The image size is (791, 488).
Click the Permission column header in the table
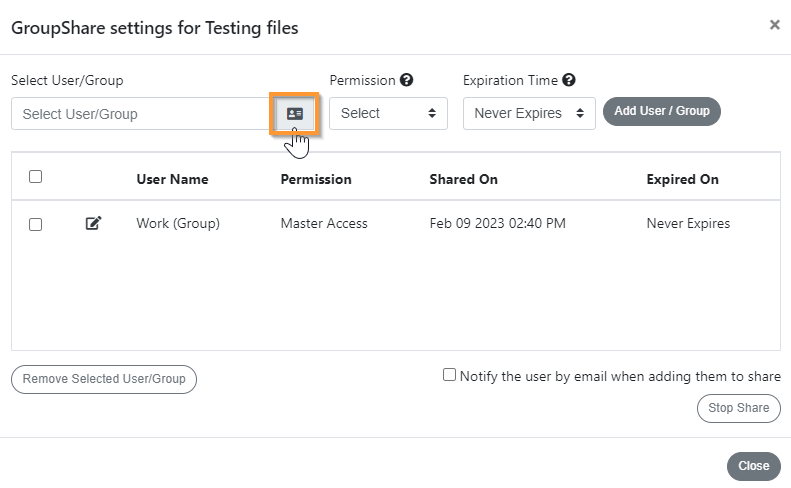316,179
